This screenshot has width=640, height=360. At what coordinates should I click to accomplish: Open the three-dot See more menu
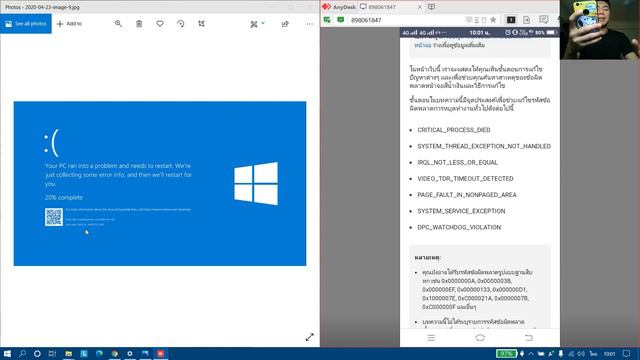point(310,24)
